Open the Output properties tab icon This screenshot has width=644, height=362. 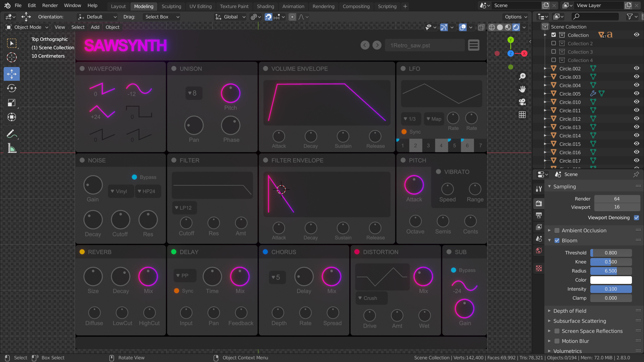tap(539, 215)
